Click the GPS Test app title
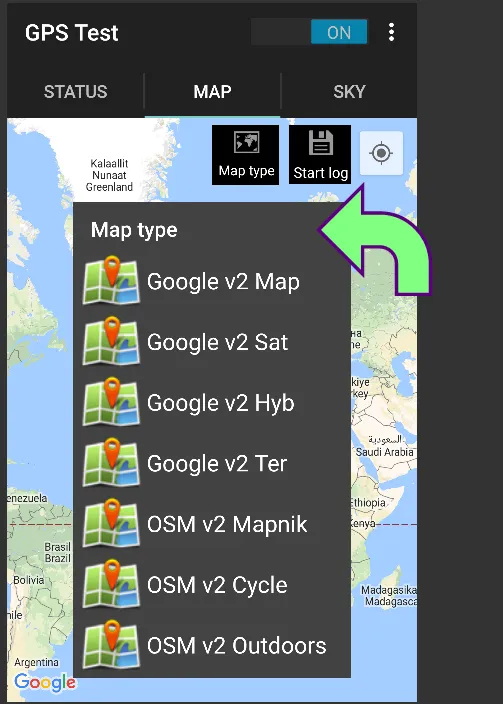 71,33
